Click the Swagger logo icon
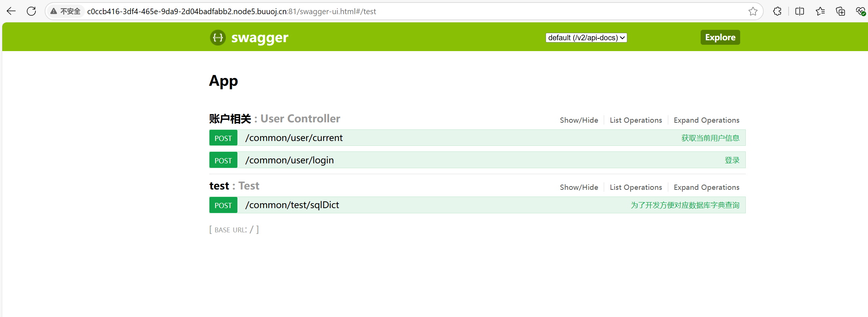 tap(218, 37)
